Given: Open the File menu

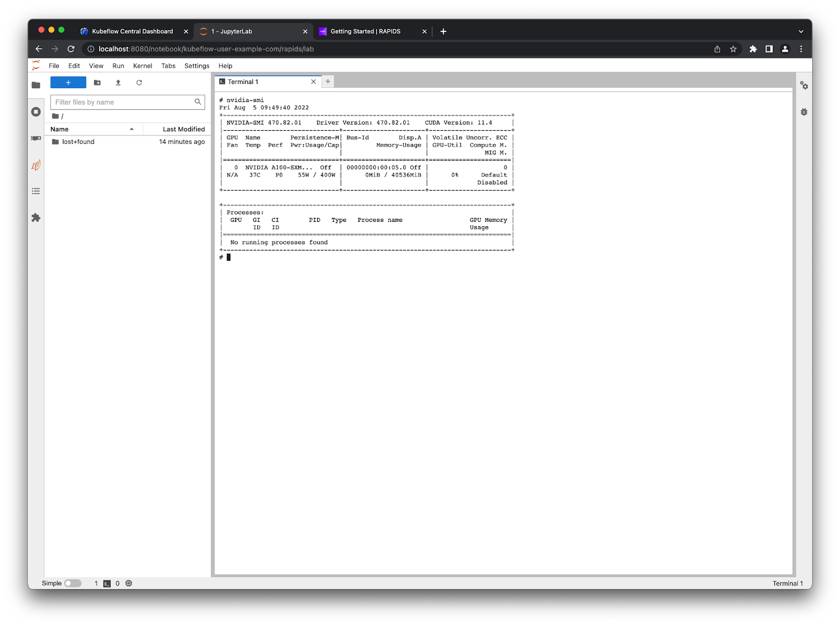Looking at the screenshot, I should 54,66.
